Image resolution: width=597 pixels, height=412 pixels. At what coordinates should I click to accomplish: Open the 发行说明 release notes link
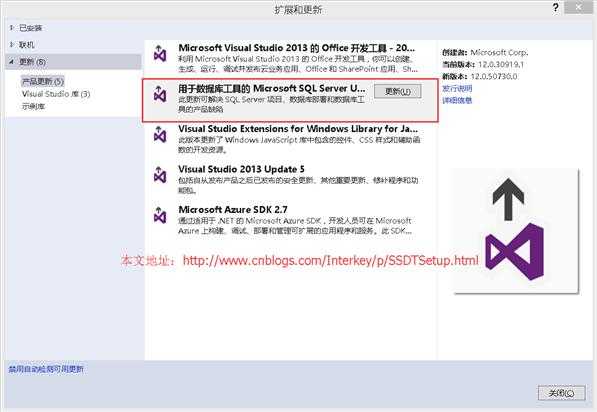click(457, 88)
